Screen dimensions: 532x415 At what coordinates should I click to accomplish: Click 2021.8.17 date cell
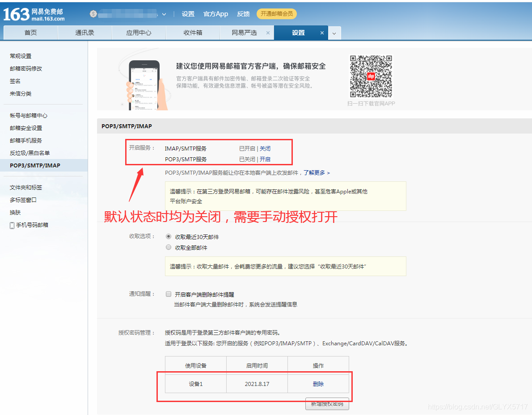click(x=257, y=384)
